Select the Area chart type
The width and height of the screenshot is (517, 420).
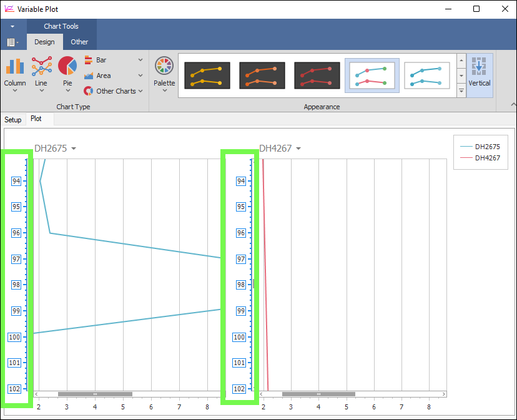(x=103, y=76)
